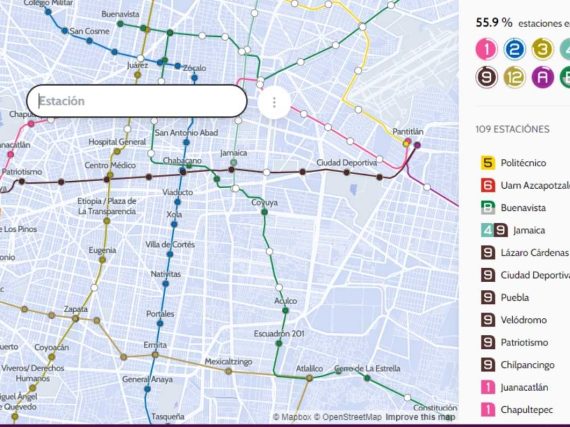Click the yellow 5 badge beside Politécnico
The height and width of the screenshot is (427, 570).
point(488,163)
